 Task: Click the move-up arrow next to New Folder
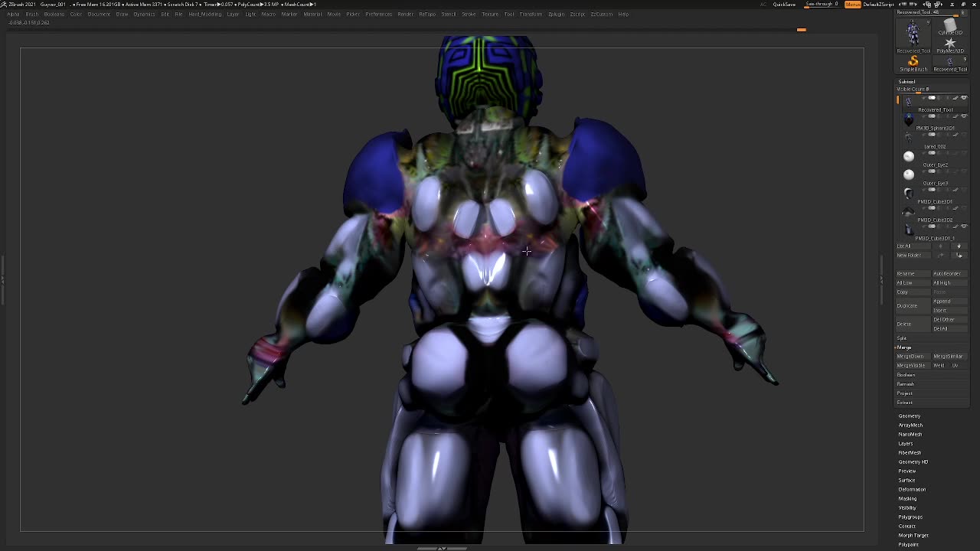coord(941,255)
